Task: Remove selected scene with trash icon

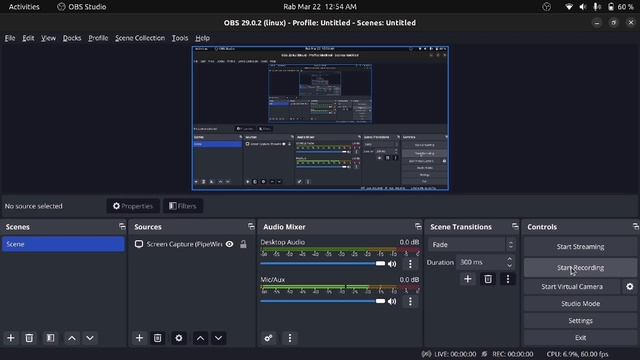Action: pyautogui.click(x=29, y=338)
